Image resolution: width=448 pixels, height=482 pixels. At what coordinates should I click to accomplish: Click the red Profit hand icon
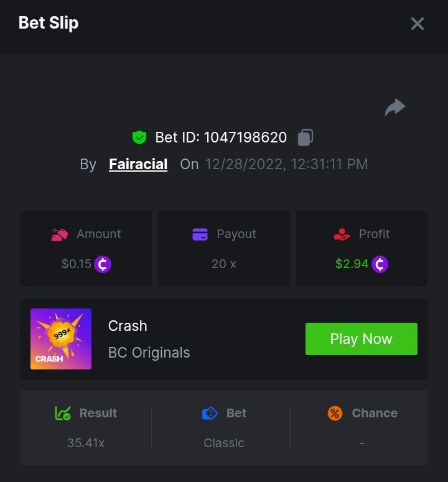(x=342, y=234)
